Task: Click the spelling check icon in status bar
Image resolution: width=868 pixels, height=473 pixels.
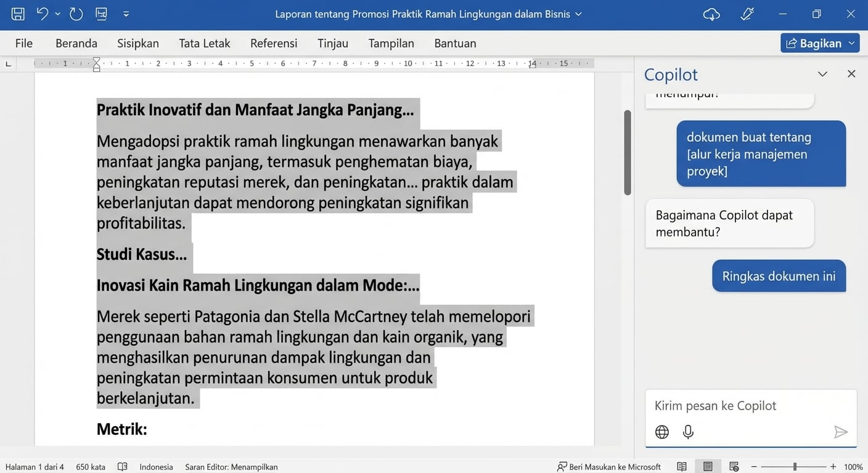Action: tap(122, 466)
